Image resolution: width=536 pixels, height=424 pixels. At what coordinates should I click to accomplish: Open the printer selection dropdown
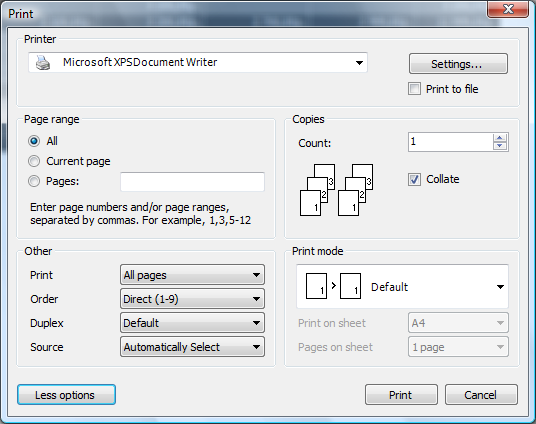198,63
